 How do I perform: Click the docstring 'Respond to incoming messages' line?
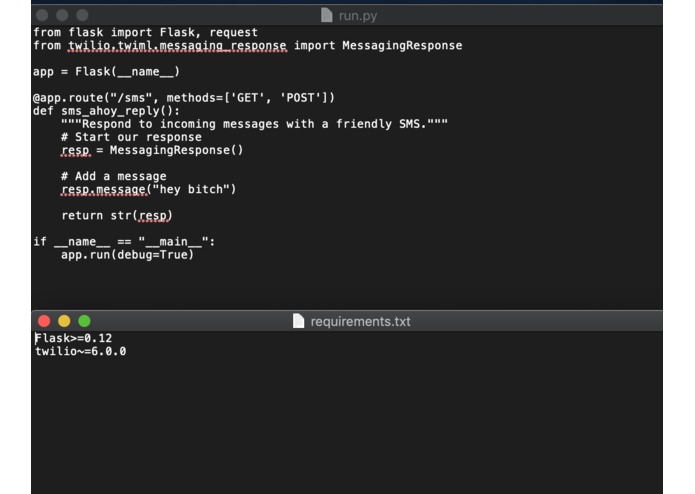click(x=254, y=124)
